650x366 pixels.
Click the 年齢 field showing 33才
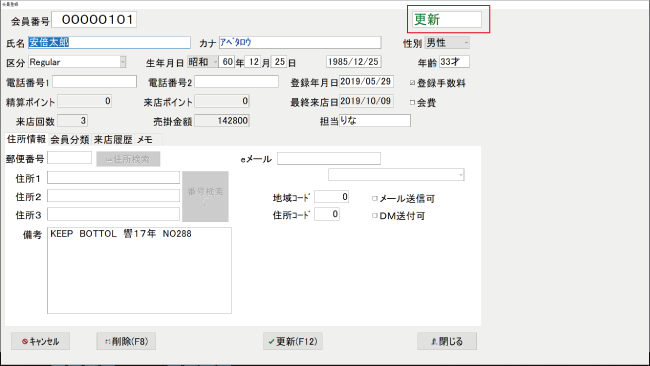point(454,62)
